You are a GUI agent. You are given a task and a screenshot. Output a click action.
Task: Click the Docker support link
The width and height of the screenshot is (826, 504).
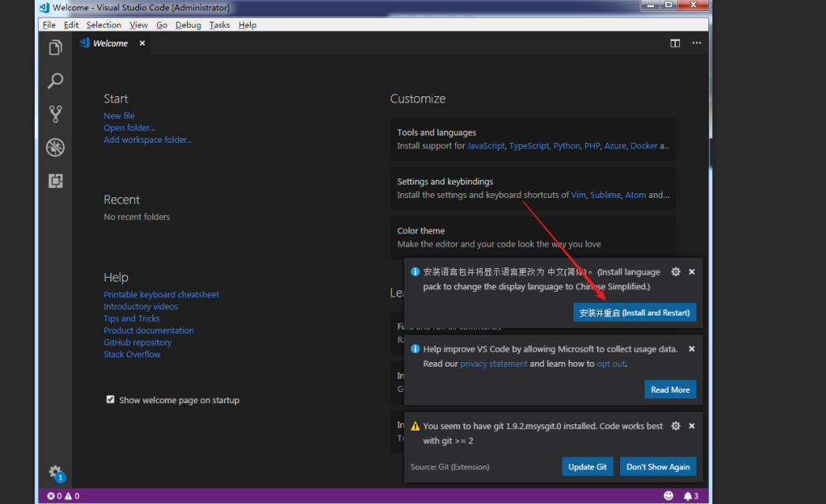point(644,146)
